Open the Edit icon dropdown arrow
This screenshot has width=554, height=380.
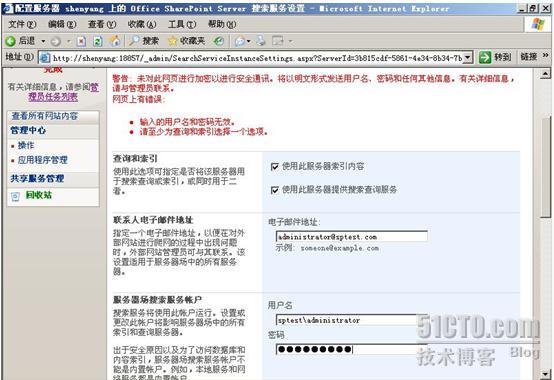tap(290, 42)
